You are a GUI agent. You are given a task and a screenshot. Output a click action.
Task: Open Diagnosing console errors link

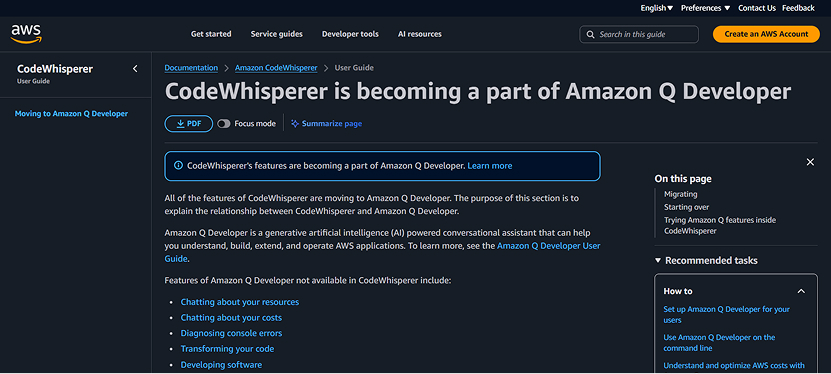(x=231, y=333)
